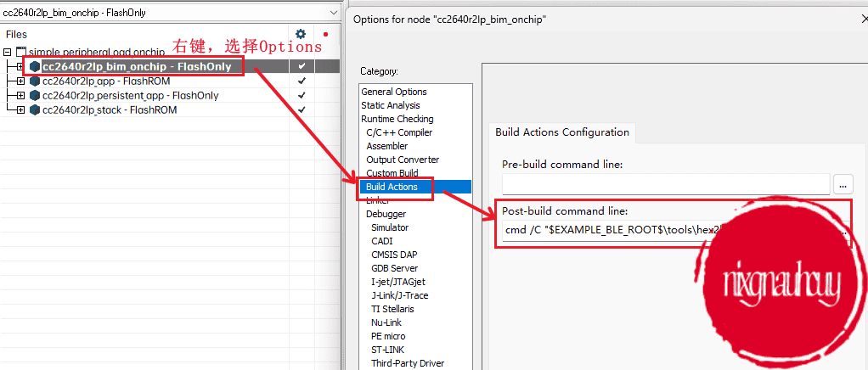Open the project configuration dropdown

[x=332, y=13]
